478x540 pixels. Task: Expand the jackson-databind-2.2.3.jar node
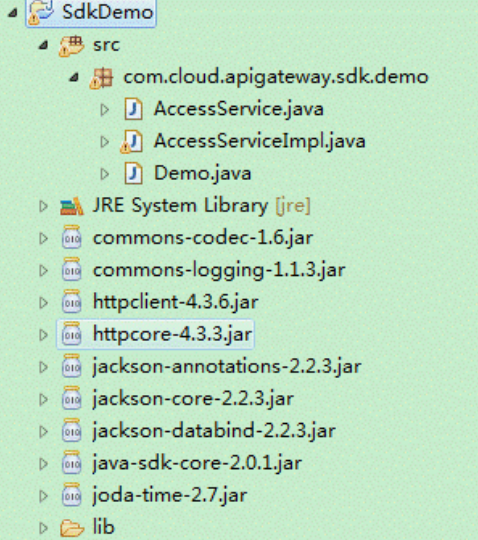[43, 432]
